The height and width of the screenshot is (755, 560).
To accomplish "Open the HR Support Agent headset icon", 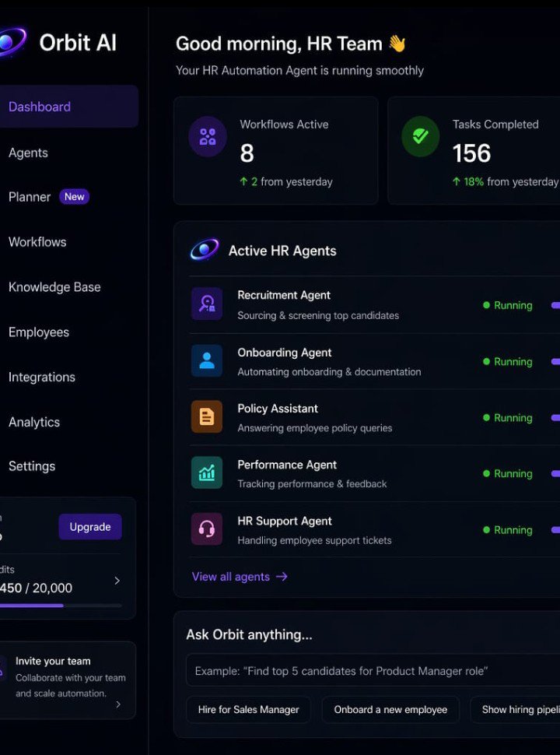I will (x=207, y=528).
